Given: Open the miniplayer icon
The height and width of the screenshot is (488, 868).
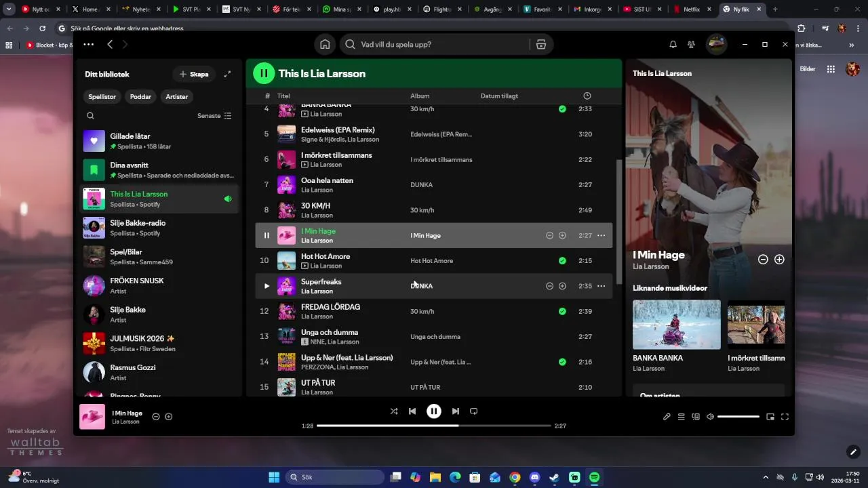Looking at the screenshot, I should (x=770, y=417).
